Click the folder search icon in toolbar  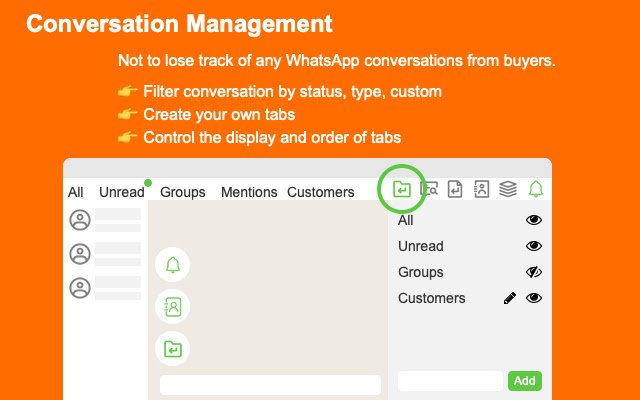click(429, 189)
